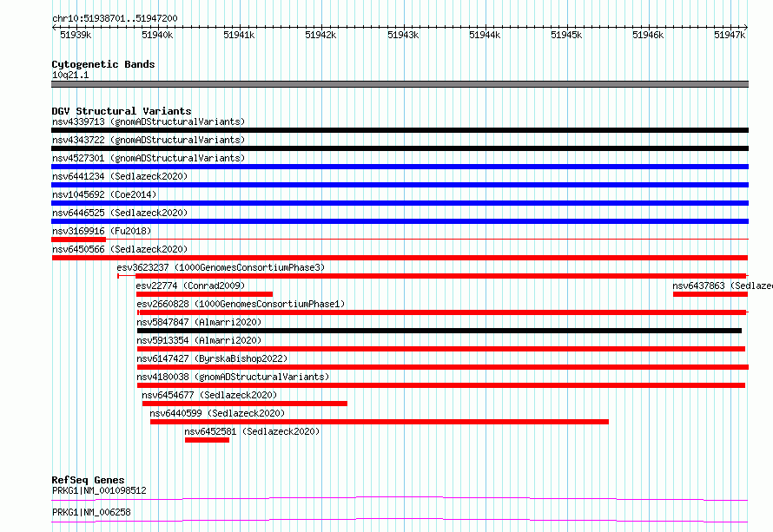Open the esv3623237 1000Genomes Phase3 label
Screen dimensions: 773x532
pos(221,267)
